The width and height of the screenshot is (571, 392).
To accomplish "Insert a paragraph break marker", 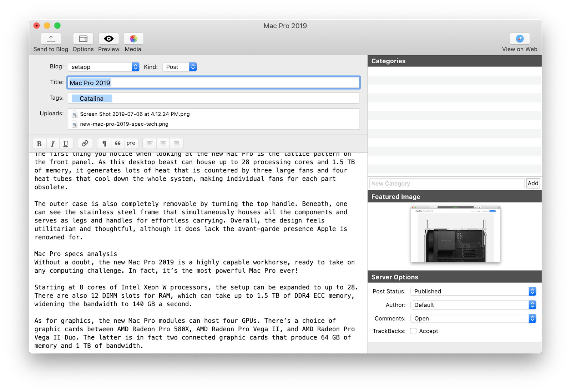I will (x=104, y=144).
